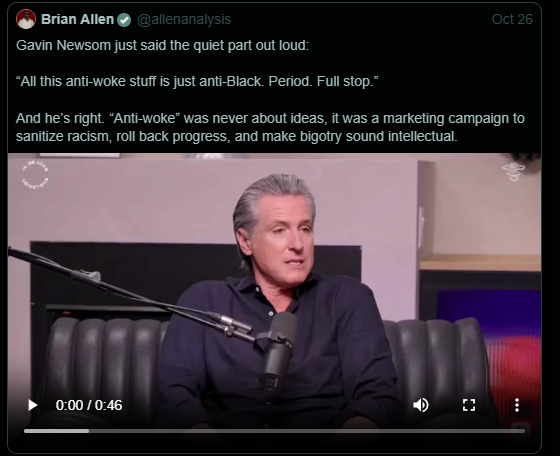The image size is (560, 456).
Task: Click the top-right corner logo on the video
Action: point(513,171)
